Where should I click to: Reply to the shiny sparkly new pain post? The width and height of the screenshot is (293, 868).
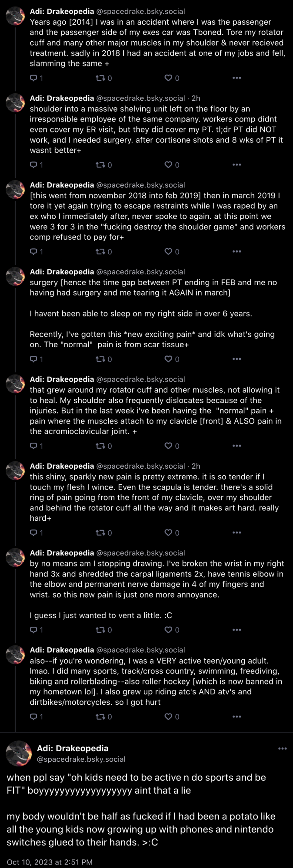[36, 533]
